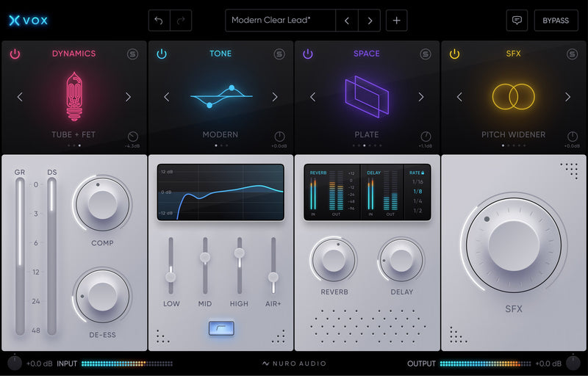
Task: Click the redo arrow icon
Action: [181, 21]
